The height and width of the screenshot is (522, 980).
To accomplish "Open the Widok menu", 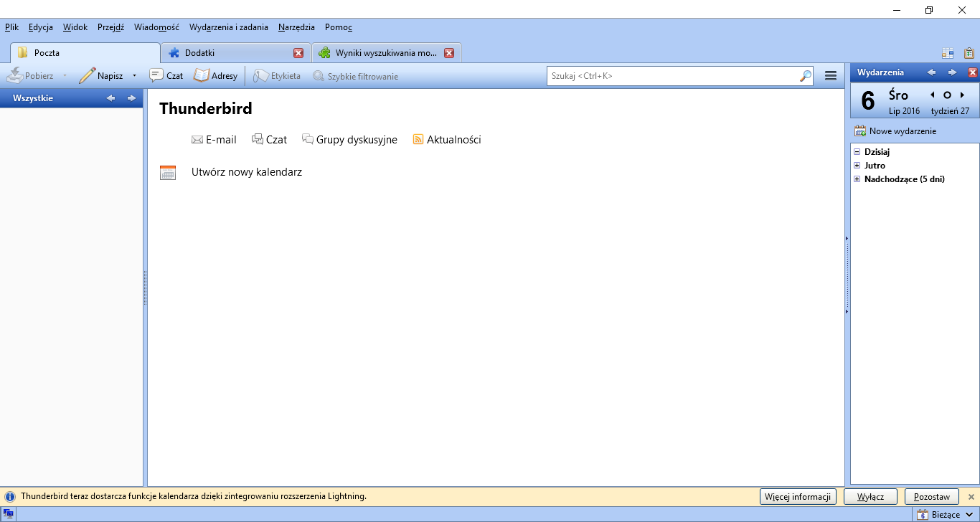I will coord(75,27).
